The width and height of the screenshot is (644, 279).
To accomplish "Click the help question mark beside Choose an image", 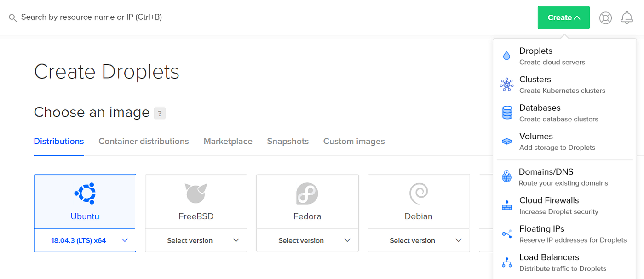I will pos(160,113).
